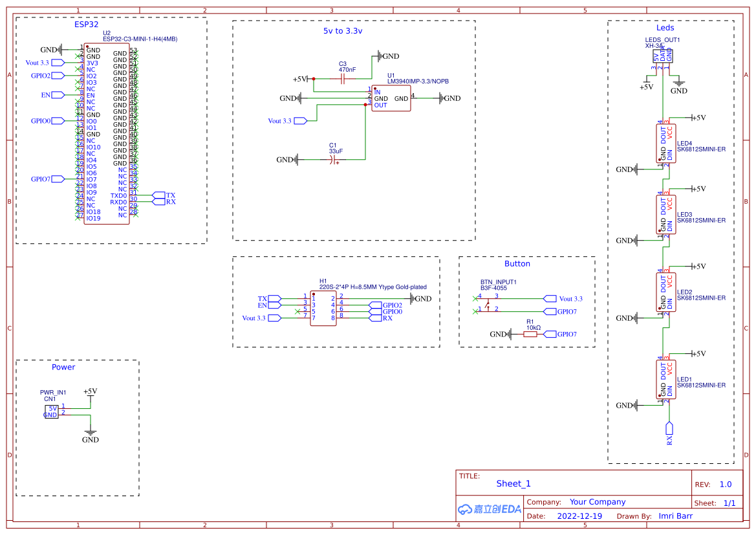Click the Sheet_1 title text
This screenshot has height=535, width=756.
[x=513, y=483]
